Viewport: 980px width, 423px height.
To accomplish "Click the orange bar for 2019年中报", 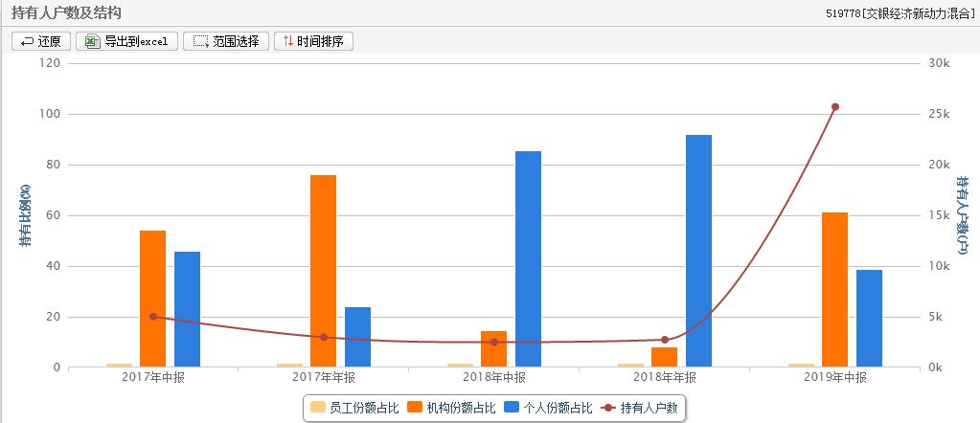I will pyautogui.click(x=834, y=289).
